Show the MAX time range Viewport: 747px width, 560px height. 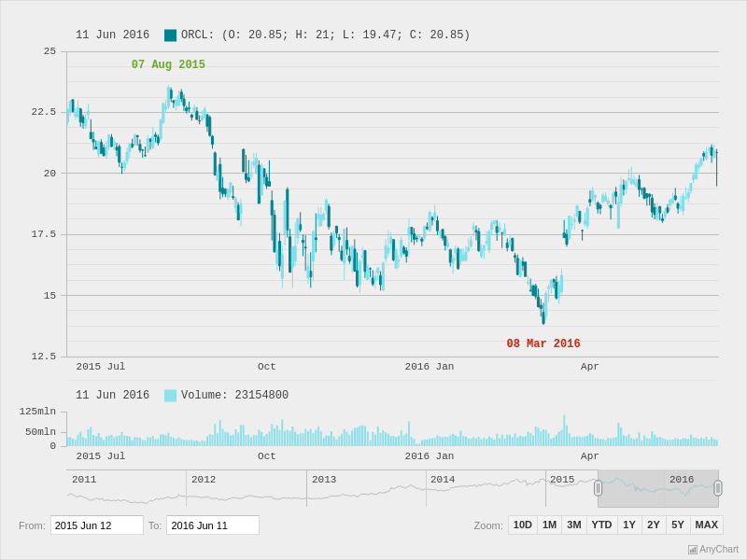[707, 525]
